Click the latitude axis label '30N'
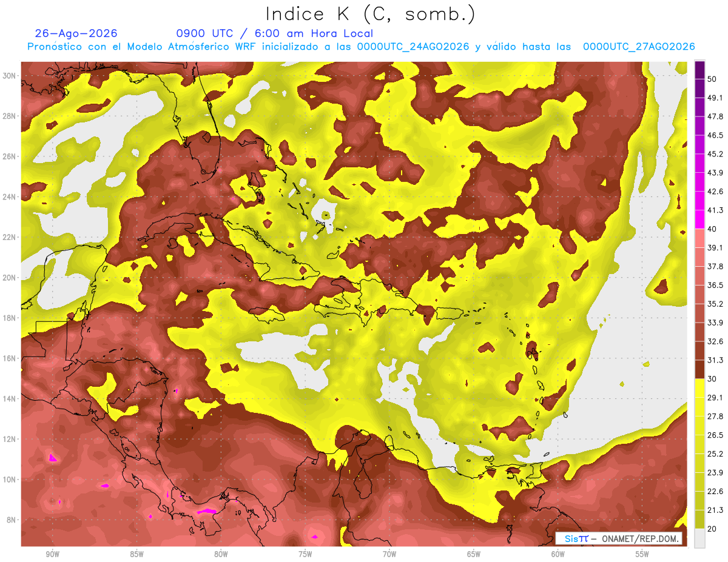Image resolution: width=728 pixels, height=562 pixels. (x=10, y=76)
